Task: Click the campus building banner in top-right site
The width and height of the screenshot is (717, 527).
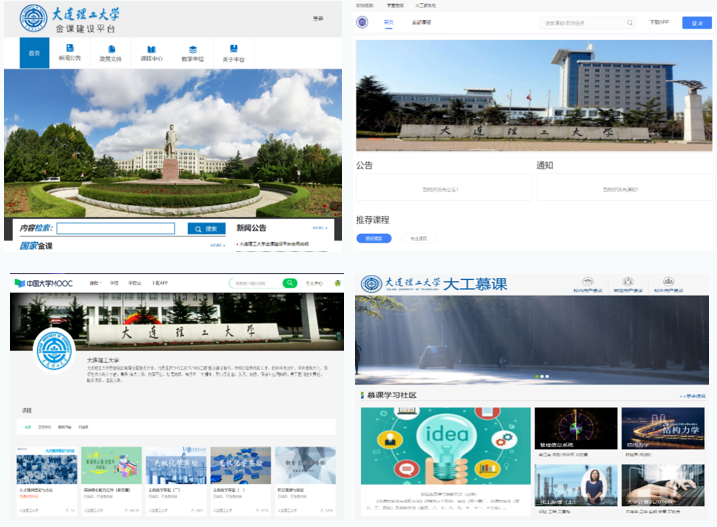Action: (534, 96)
